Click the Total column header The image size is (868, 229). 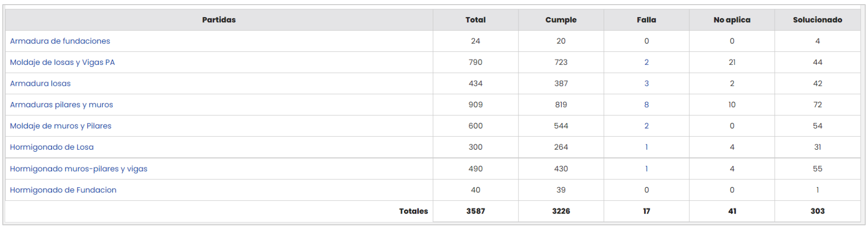[475, 20]
